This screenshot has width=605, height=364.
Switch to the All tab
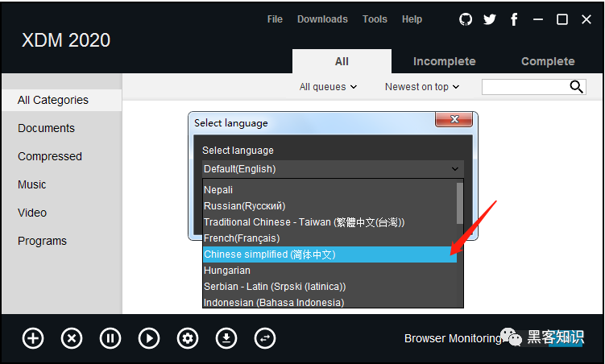(342, 61)
